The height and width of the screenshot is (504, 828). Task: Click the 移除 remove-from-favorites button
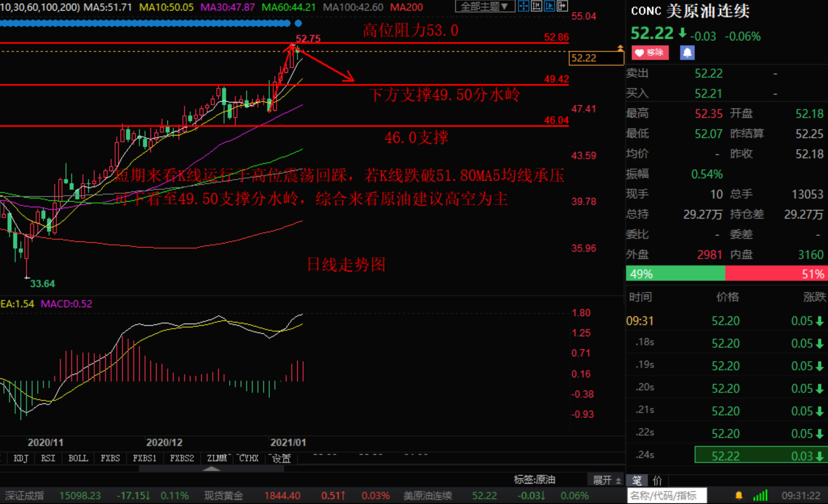pyautogui.click(x=650, y=53)
